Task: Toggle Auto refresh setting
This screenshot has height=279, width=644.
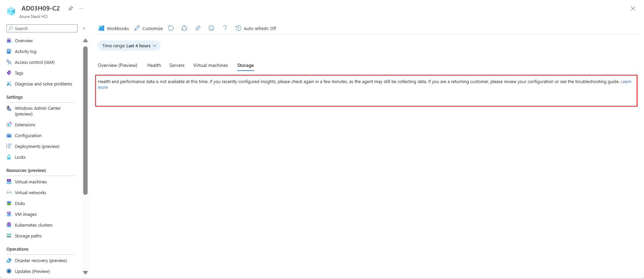Action: tap(256, 28)
